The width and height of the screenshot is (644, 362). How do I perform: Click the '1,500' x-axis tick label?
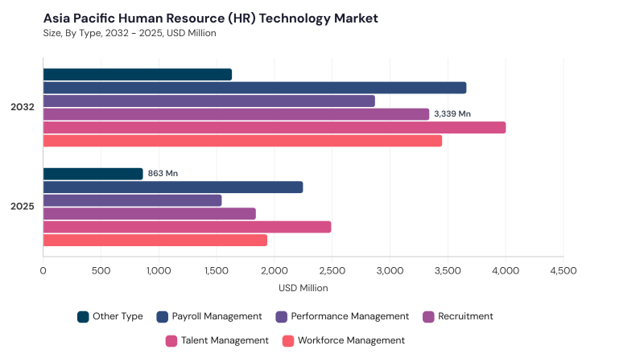(217, 271)
